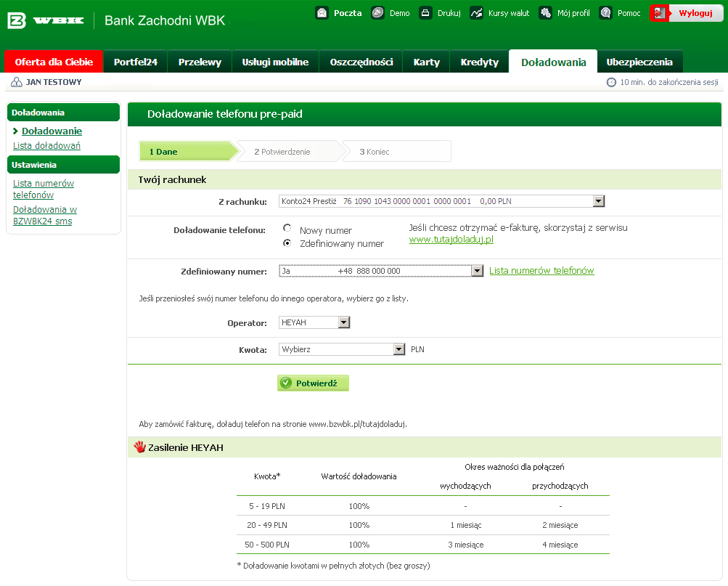Click the red HEYAH hand icon
The image size is (728, 586).
point(140,447)
